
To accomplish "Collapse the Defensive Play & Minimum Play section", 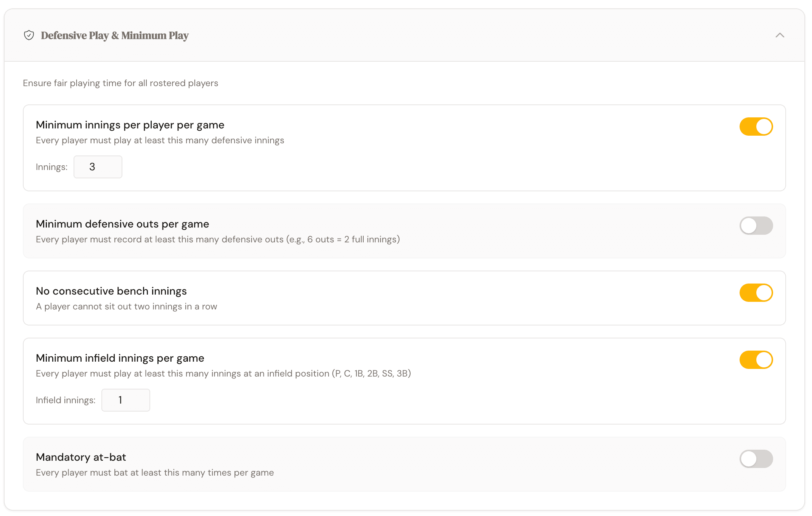I will 780,35.
